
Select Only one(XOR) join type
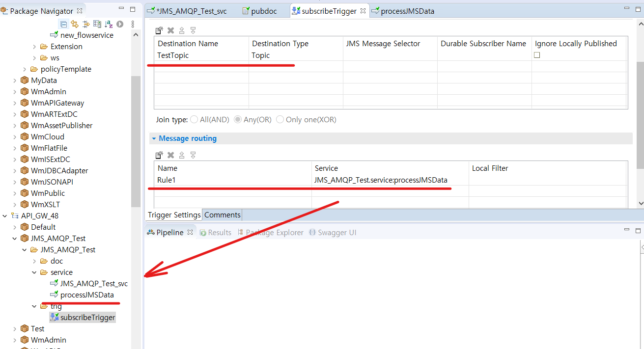(280, 120)
